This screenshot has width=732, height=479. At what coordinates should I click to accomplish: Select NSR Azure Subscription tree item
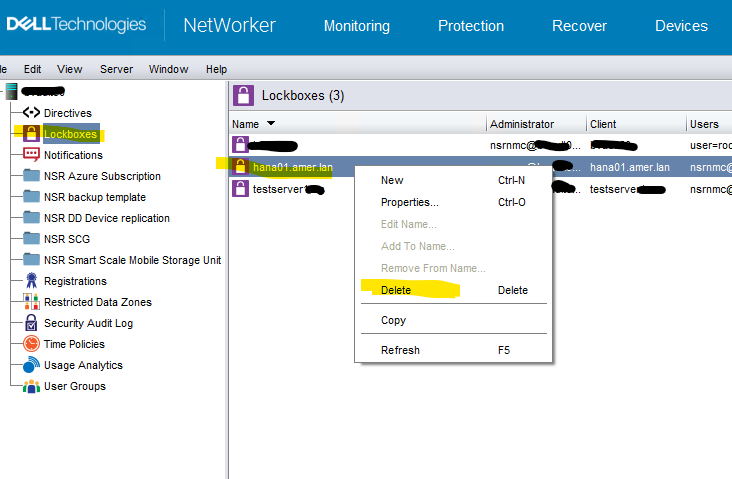[102, 176]
